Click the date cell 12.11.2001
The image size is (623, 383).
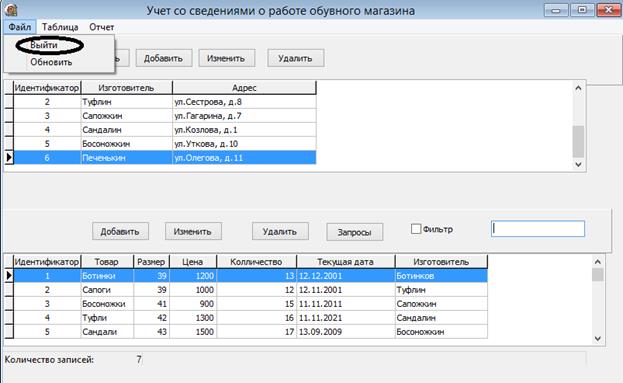tap(346, 290)
